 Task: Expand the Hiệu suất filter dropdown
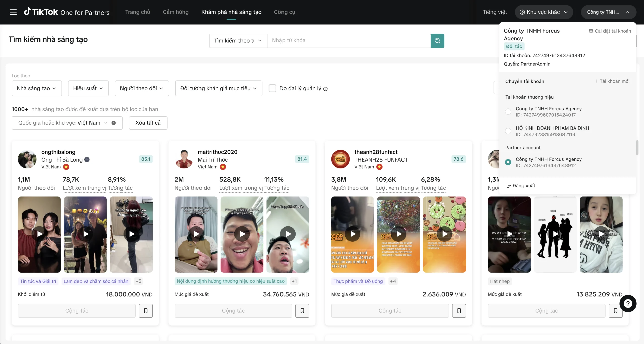coord(88,88)
